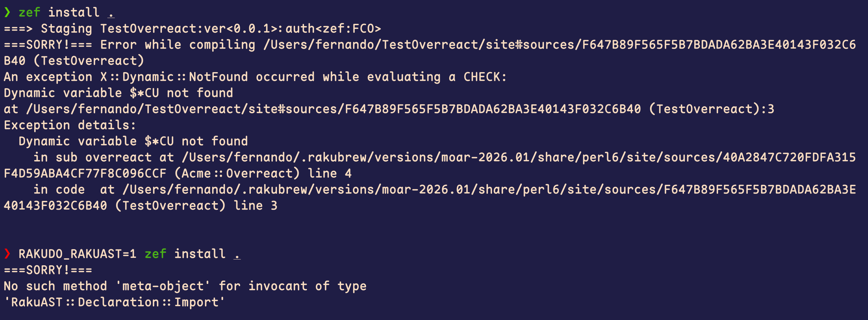Click the green zef command on the first line
The width and height of the screenshot is (868, 320).
(29, 13)
